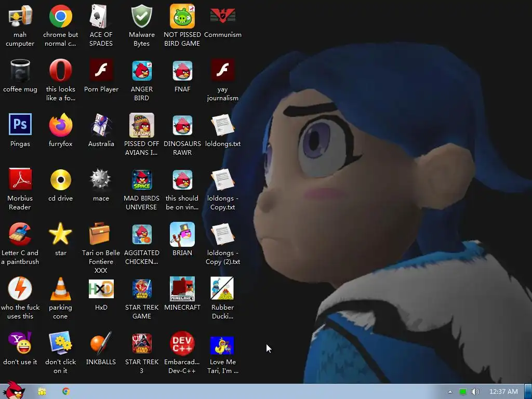The height and width of the screenshot is (399, 532).
Task: Launch 'chrome but normal c...' desktop shortcut
Action: pyautogui.click(x=60, y=16)
